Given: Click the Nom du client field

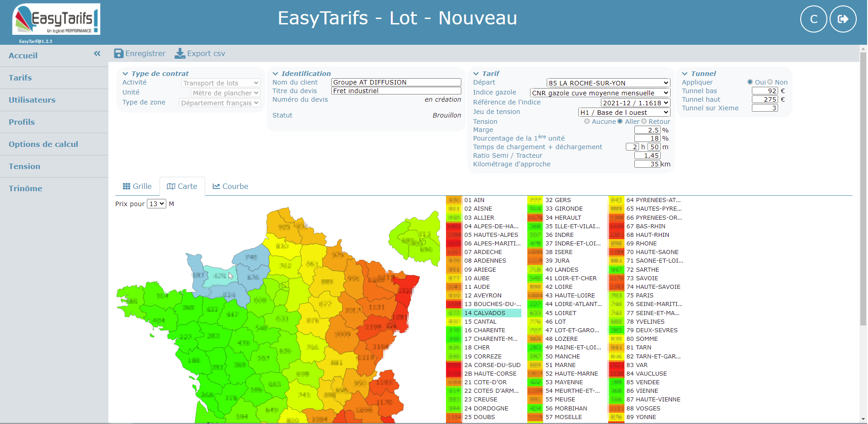Looking at the screenshot, I should pyautogui.click(x=396, y=82).
